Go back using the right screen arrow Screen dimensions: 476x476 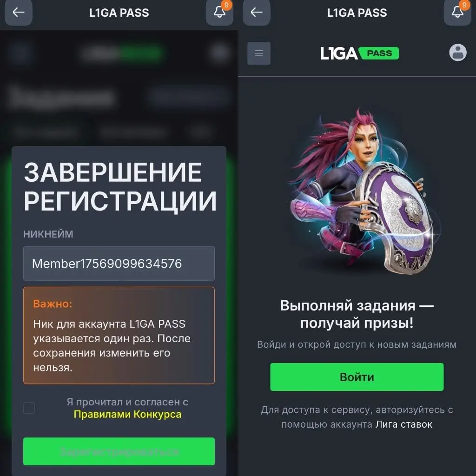[257, 12]
